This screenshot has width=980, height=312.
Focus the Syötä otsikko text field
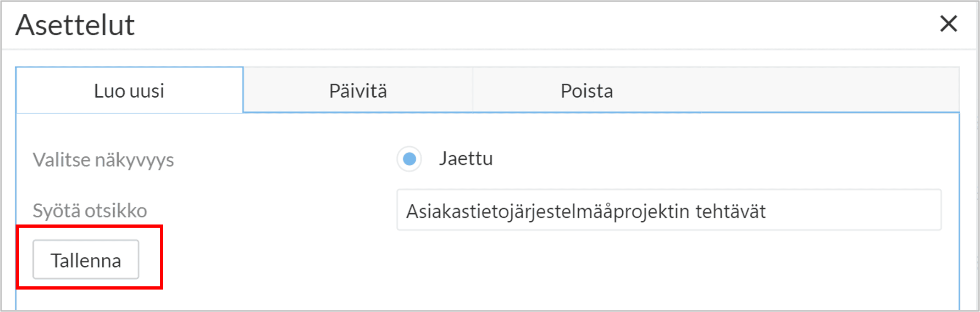coord(669,210)
